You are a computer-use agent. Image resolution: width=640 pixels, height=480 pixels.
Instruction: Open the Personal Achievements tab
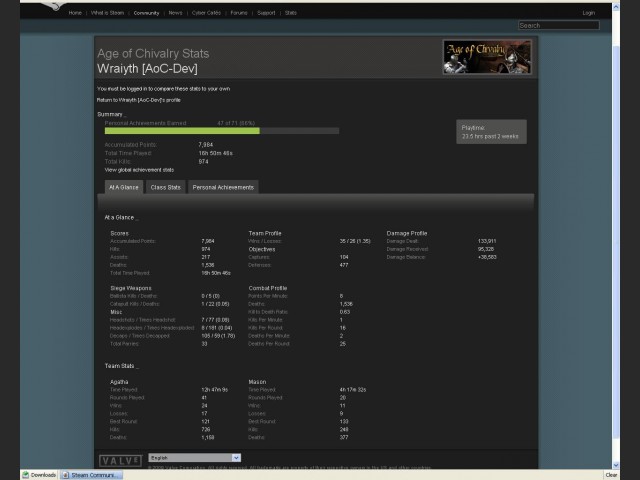coord(223,187)
